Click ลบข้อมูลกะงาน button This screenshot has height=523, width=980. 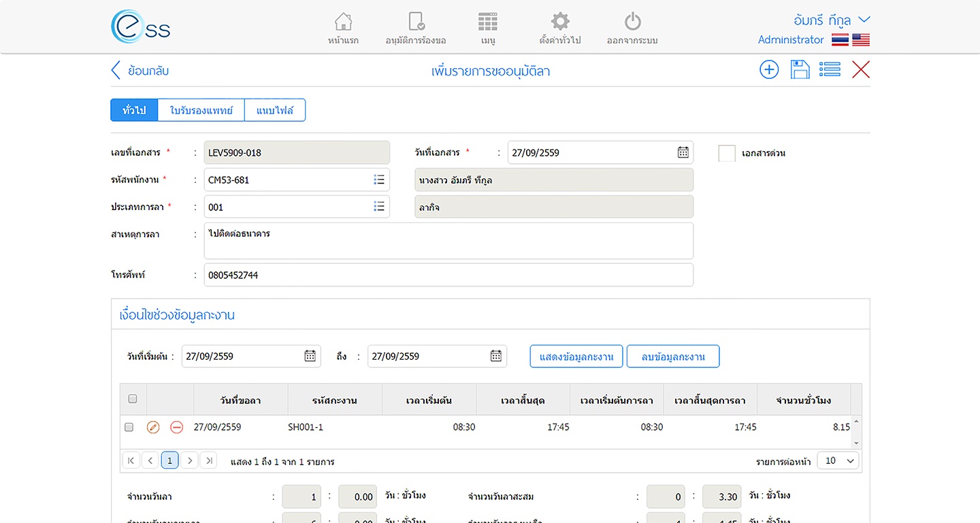pos(673,356)
